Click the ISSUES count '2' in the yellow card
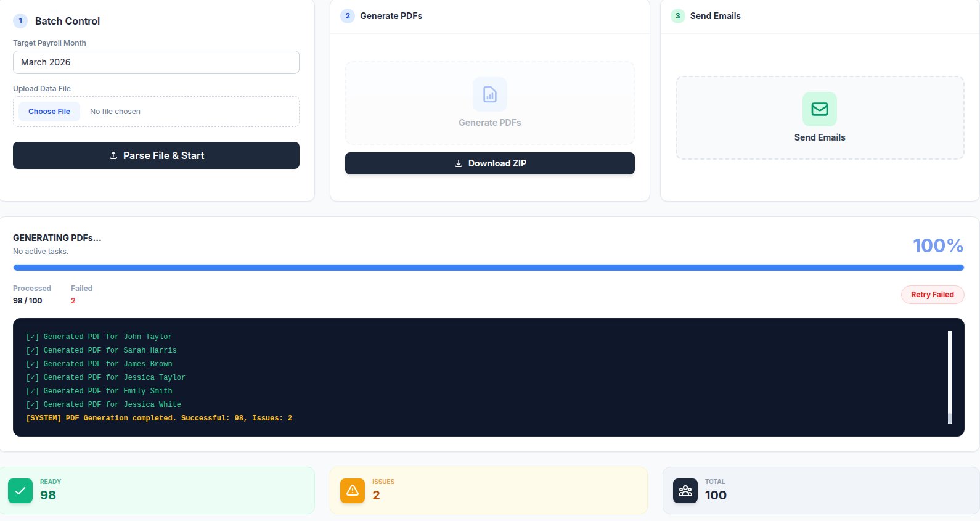The width and height of the screenshot is (980, 521). coord(376,495)
